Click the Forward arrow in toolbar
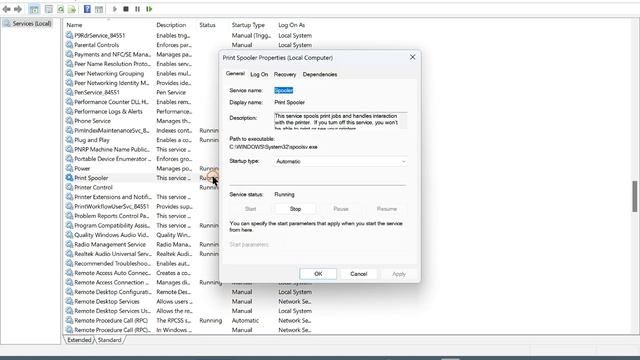 (x=18, y=9)
